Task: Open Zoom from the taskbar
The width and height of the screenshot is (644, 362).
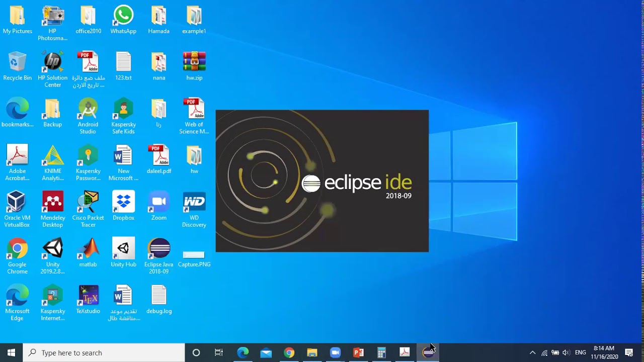Action: (336, 352)
